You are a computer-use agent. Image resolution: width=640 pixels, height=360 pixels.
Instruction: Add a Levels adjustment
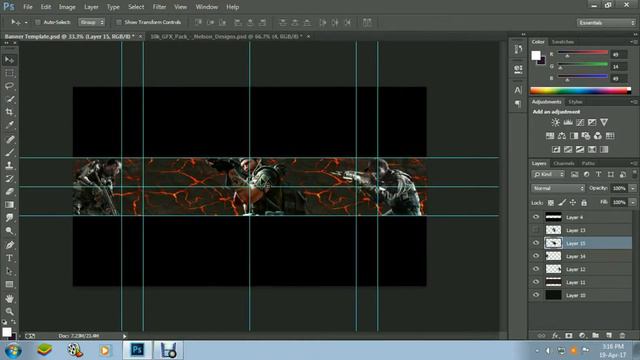568,122
